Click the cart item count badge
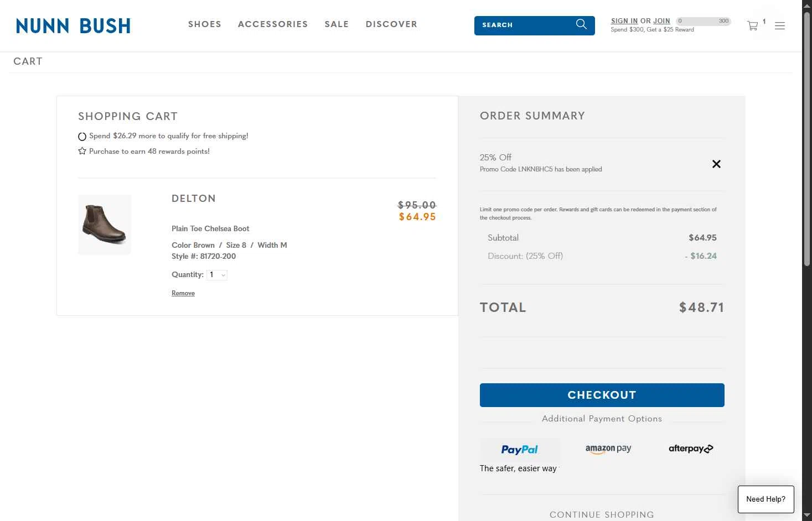 click(764, 22)
